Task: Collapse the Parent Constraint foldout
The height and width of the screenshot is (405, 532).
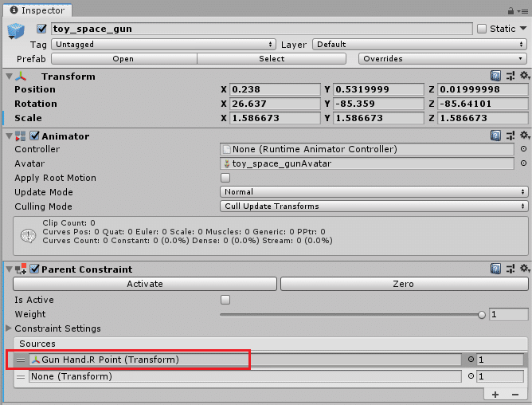Action: [10, 269]
